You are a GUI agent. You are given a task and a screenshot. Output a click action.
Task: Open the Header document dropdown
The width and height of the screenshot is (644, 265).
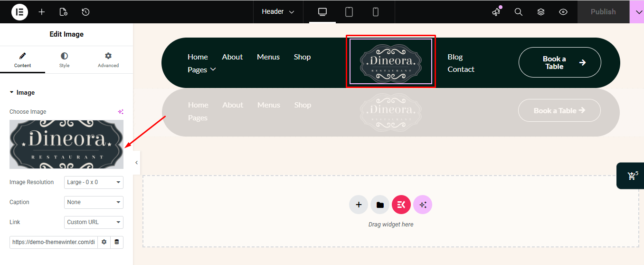(278, 12)
